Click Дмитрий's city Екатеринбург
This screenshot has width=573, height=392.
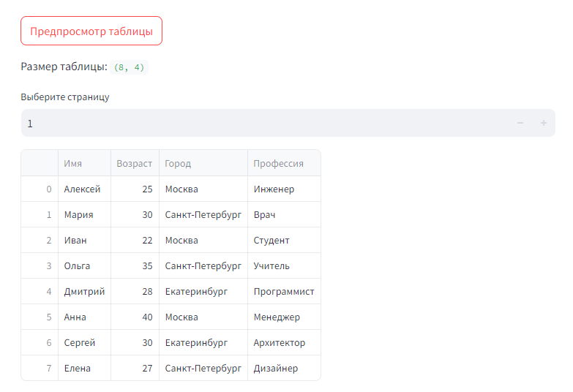[203, 291]
